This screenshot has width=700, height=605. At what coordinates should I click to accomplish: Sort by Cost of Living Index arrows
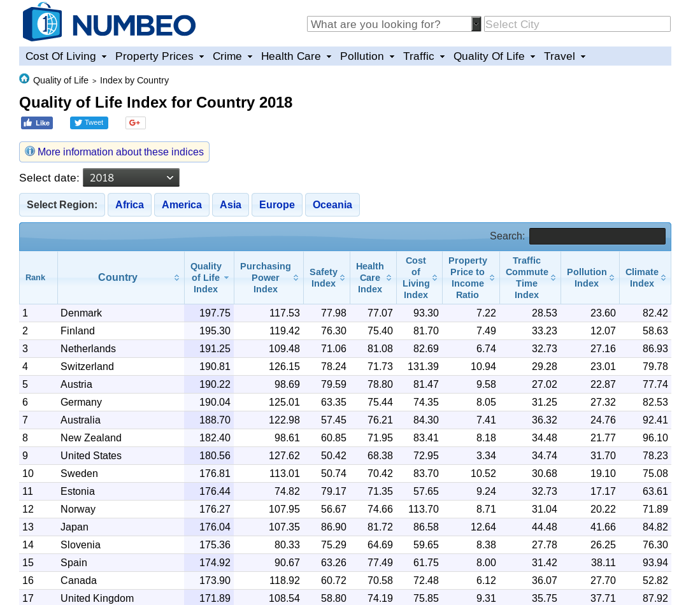[x=435, y=278]
